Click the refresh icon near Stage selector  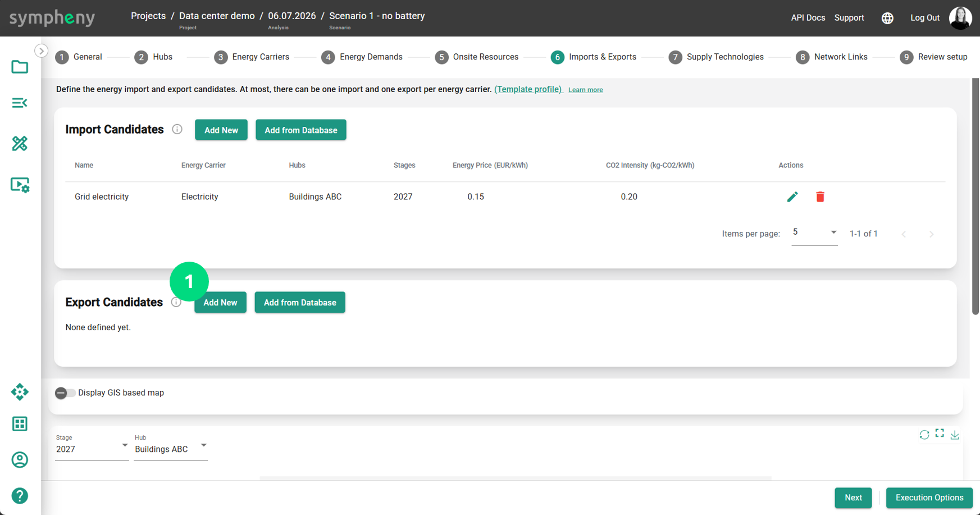point(924,435)
